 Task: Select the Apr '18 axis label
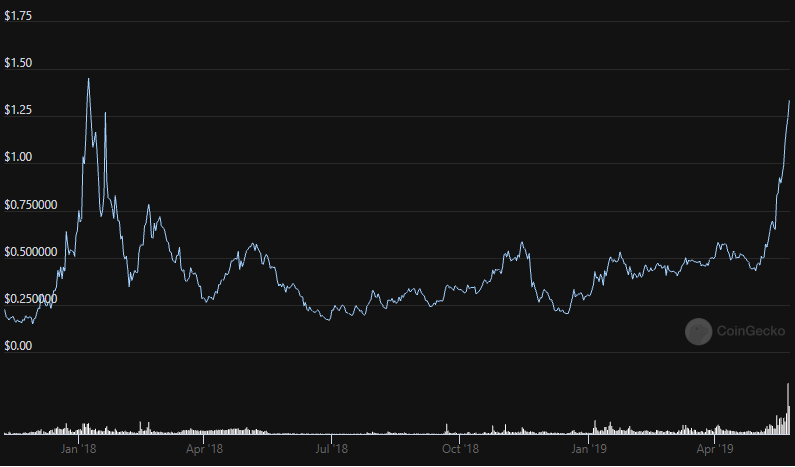(x=205, y=450)
